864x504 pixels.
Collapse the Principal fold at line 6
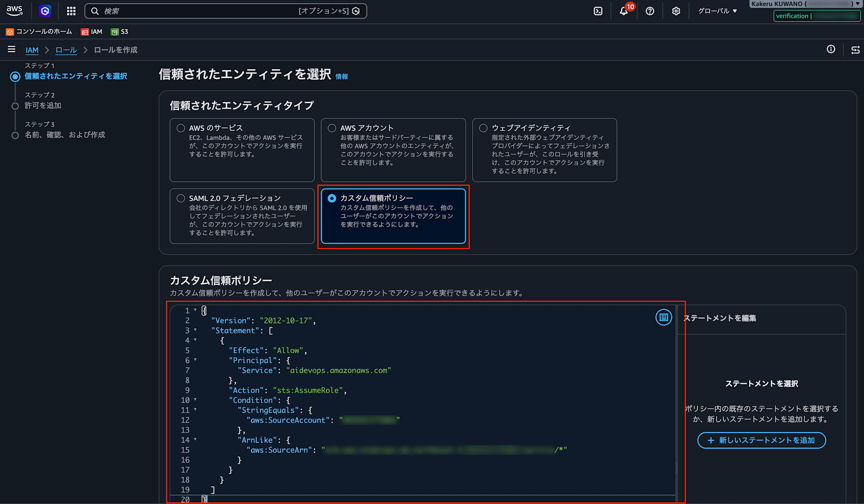[x=195, y=360]
